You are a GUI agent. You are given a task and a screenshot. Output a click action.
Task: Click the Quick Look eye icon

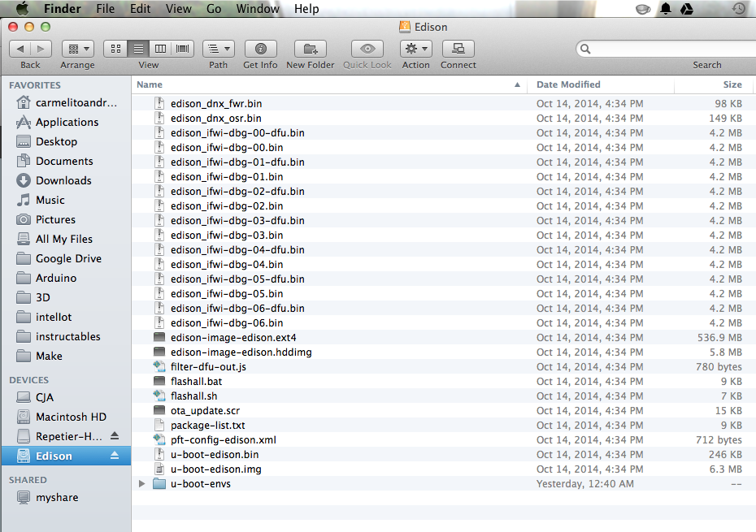[x=367, y=49]
